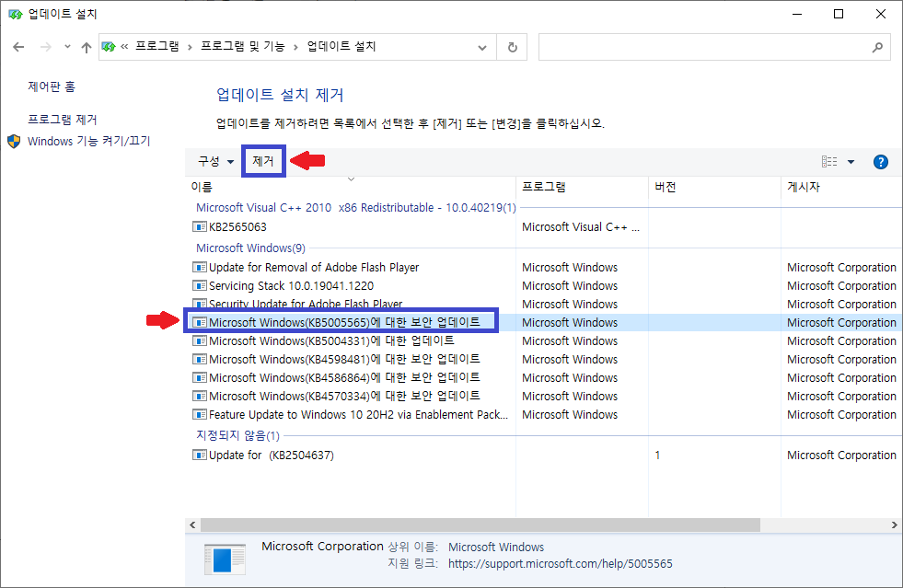903x588 pixels.
Task: Click icon beside KB4598481 entry
Action: tap(199, 360)
